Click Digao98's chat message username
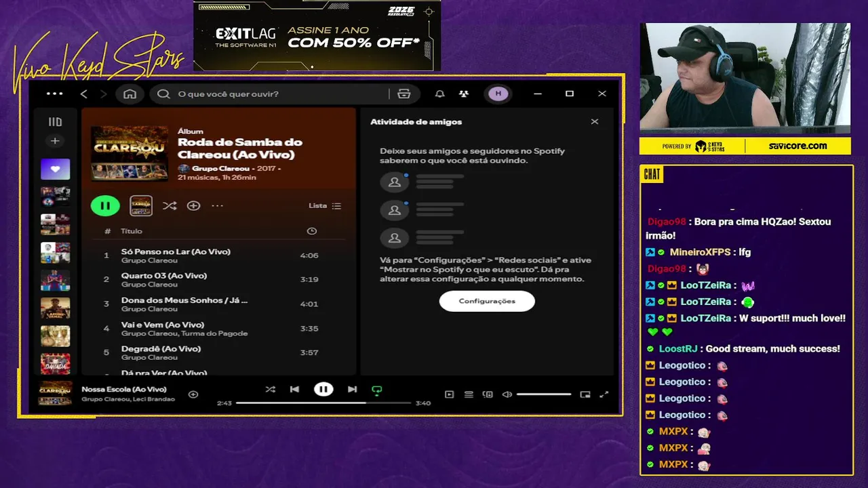This screenshot has width=868, height=488. point(667,222)
